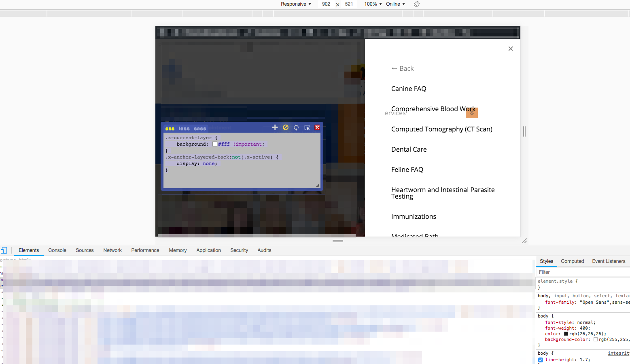Switch to the Security tab

(239, 250)
